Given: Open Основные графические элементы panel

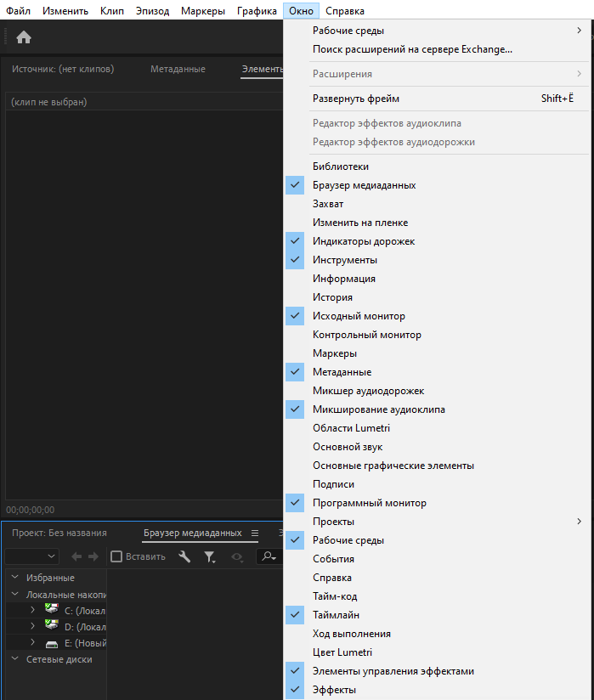Looking at the screenshot, I should tap(436, 466).
